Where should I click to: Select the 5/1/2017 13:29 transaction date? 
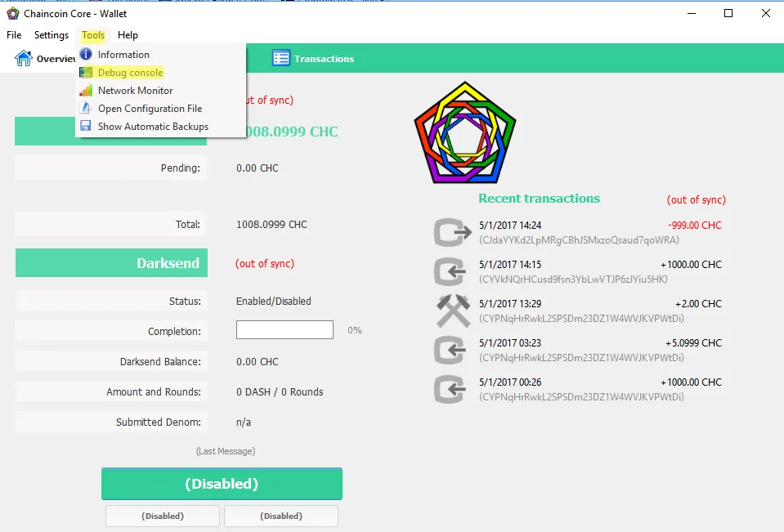[510, 304]
